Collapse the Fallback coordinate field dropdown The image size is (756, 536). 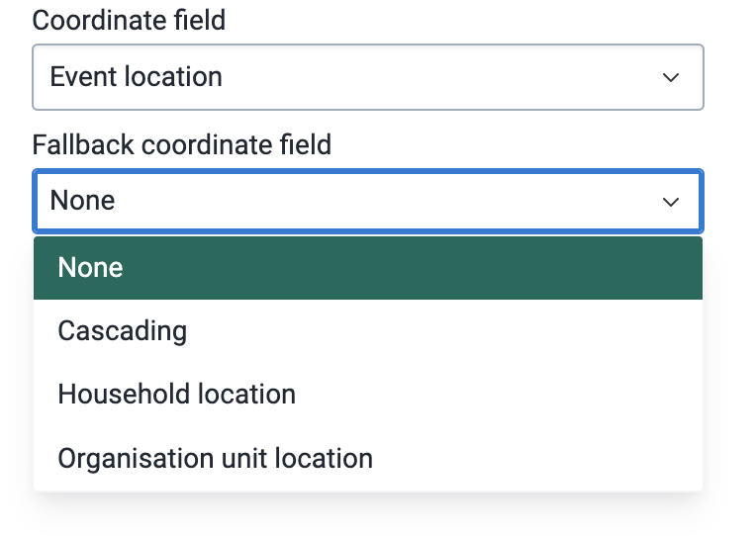368,201
